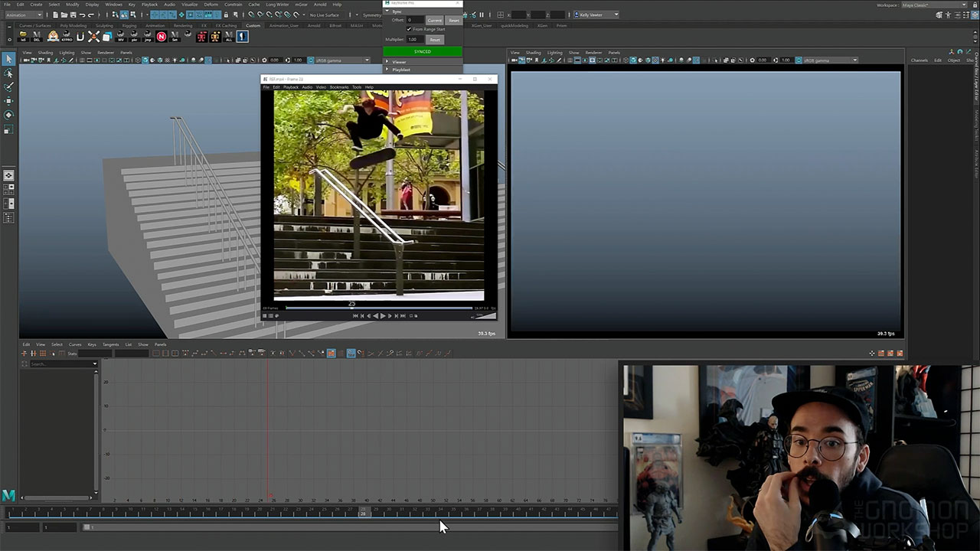The image size is (980, 551).
Task: Click the magnet icon on Custom shelf
Action: 80,36
